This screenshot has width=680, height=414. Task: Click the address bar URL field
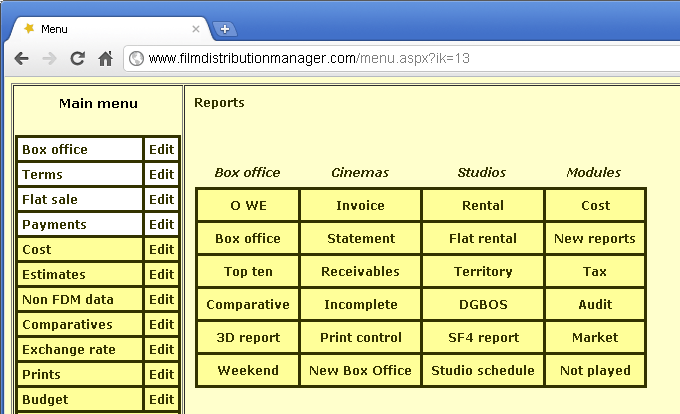400,58
